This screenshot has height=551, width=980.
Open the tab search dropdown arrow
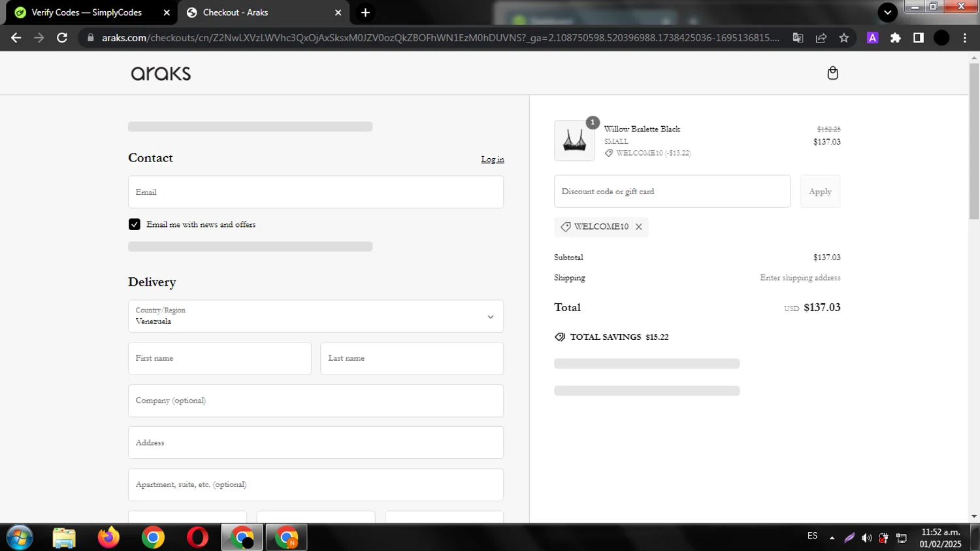click(x=887, y=12)
